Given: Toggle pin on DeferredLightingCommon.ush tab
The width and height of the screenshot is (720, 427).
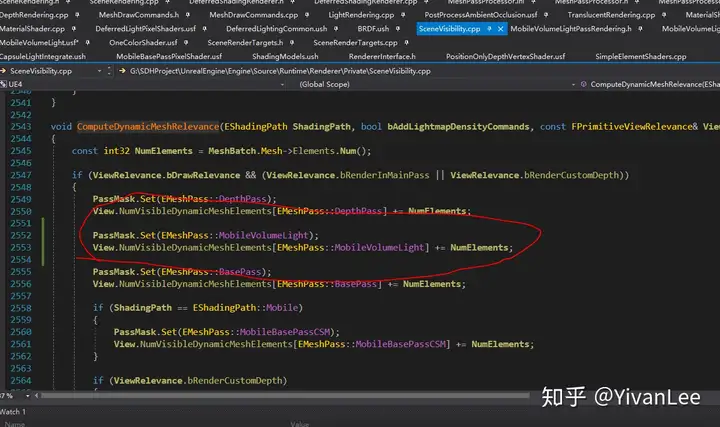Looking at the screenshot, I should point(336,28).
